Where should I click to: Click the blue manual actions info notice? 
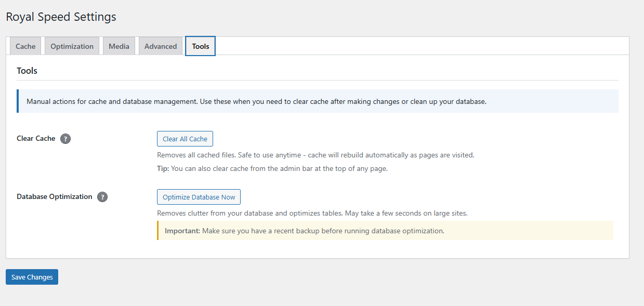[x=317, y=101]
